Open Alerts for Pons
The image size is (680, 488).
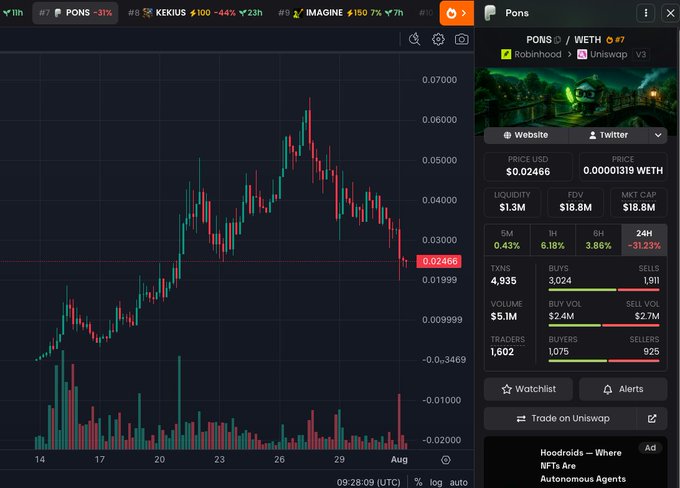coord(623,389)
